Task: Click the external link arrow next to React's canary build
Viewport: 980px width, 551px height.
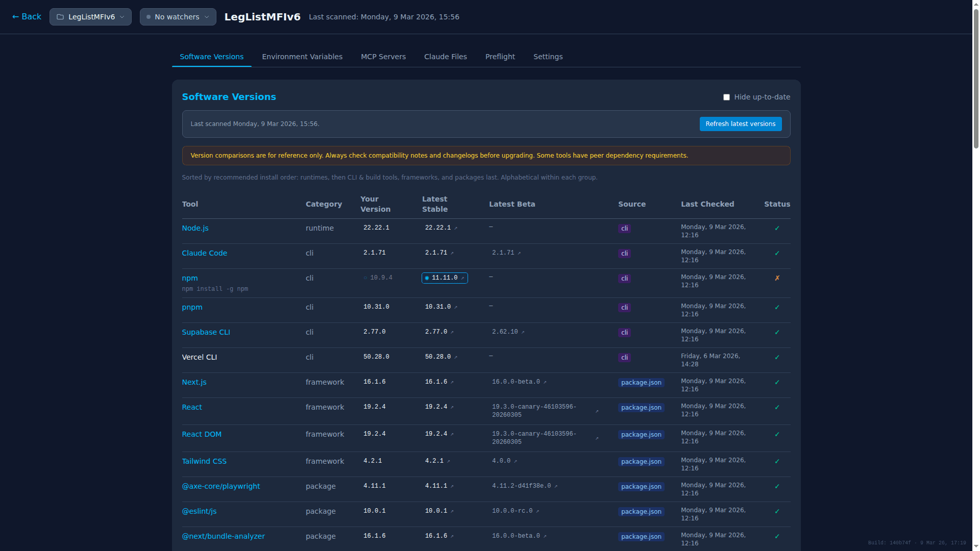Action: 596,411
